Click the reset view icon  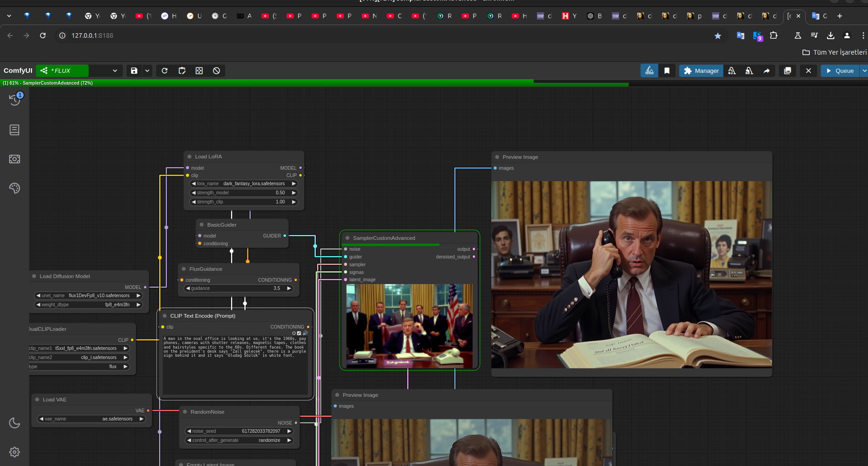point(199,71)
